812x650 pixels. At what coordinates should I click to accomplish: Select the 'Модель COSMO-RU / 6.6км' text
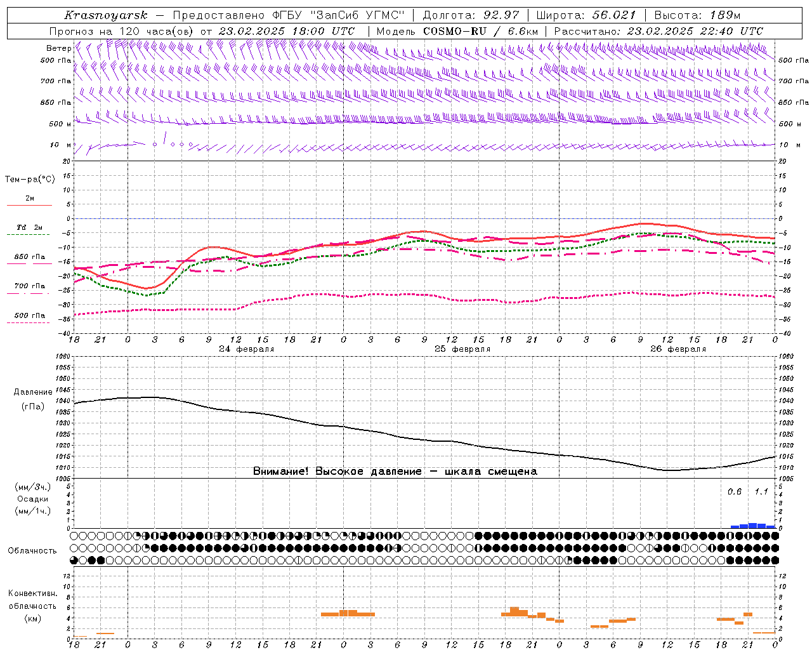(457, 31)
